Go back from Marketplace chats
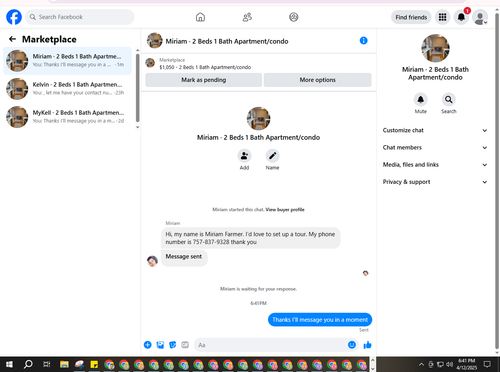The height and width of the screenshot is (372, 500). 12,39
